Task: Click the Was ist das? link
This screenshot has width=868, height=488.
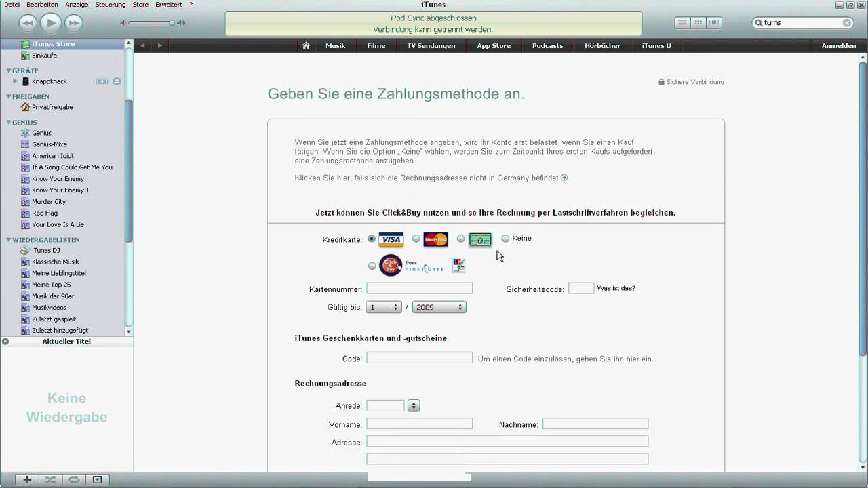Action: 616,288
